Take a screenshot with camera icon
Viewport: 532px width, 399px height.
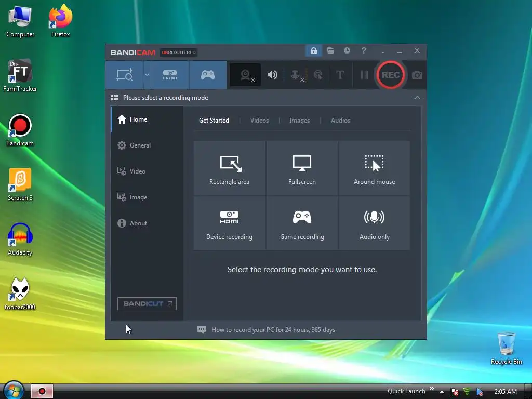(417, 75)
